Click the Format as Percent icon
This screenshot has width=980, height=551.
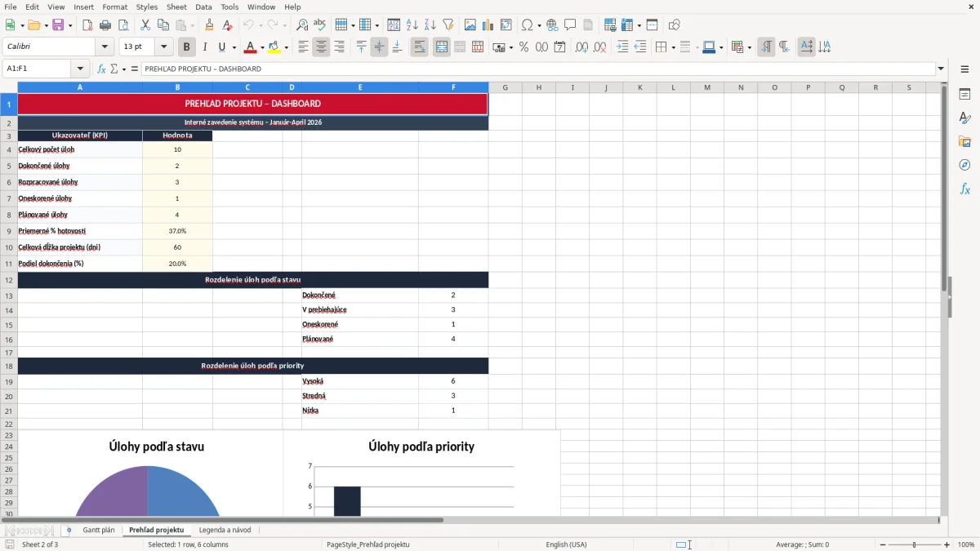click(523, 47)
